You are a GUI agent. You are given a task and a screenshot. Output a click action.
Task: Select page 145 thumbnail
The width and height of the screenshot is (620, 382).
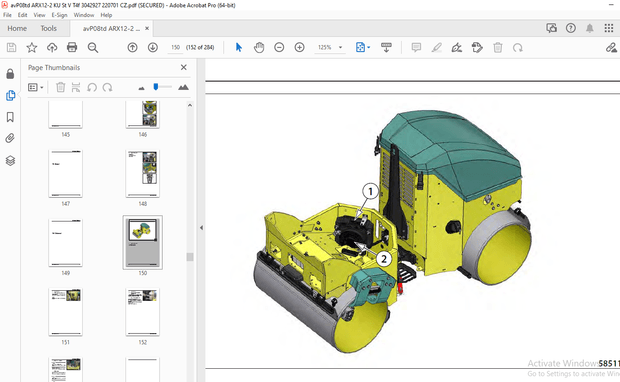pos(66,115)
